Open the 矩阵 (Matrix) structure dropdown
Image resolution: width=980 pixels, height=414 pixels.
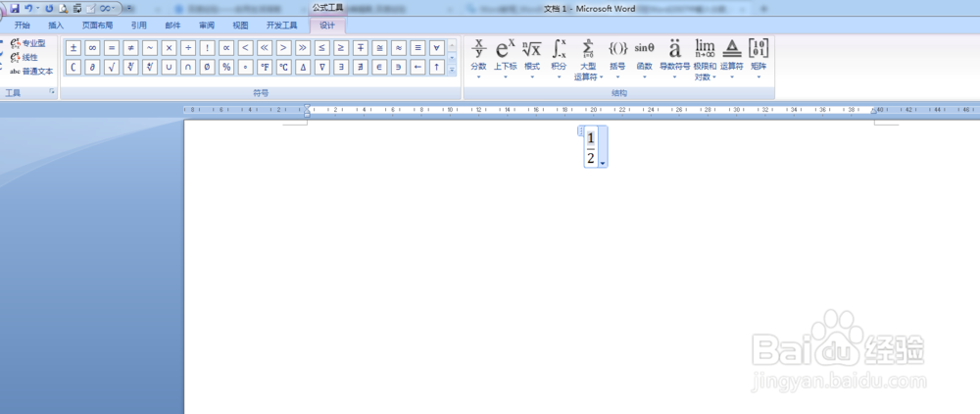click(759, 60)
